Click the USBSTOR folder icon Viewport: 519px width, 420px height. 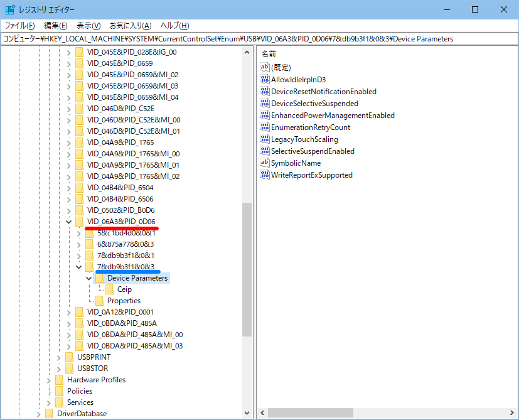(x=69, y=369)
